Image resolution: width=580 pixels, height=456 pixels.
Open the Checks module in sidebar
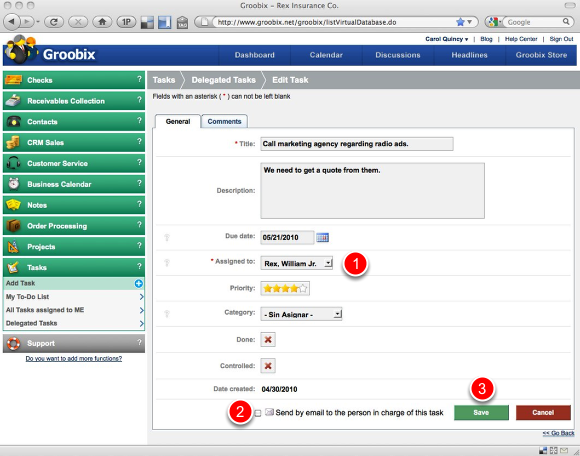point(74,80)
